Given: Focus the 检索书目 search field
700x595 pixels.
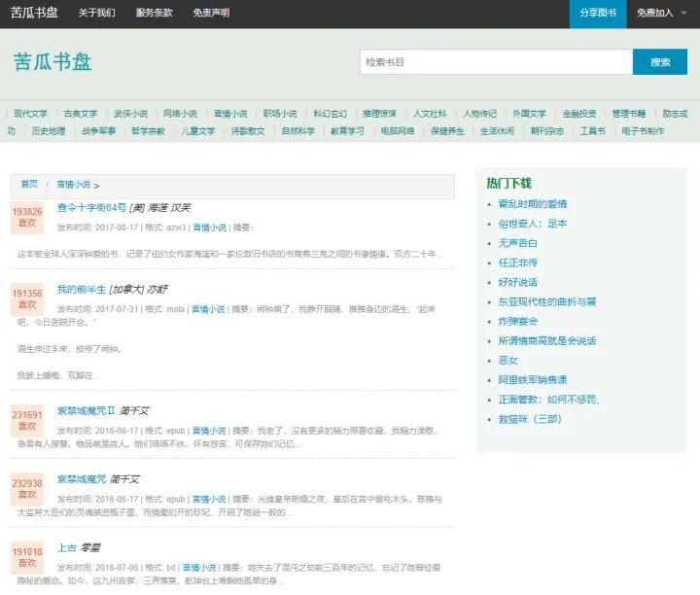Looking at the screenshot, I should (x=496, y=62).
